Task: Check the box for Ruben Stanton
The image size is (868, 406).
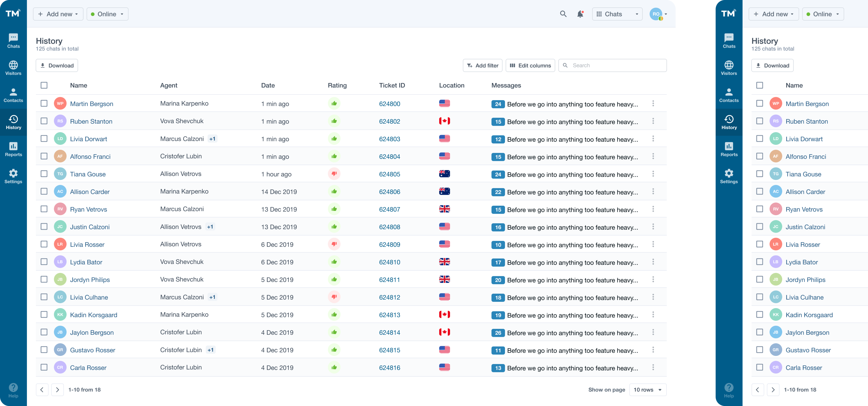Action: 44,121
